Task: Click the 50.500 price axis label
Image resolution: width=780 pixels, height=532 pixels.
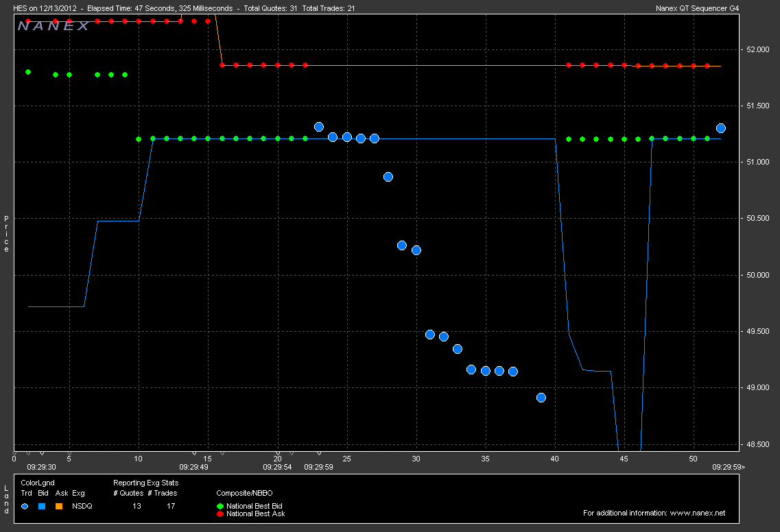Action: [757, 218]
